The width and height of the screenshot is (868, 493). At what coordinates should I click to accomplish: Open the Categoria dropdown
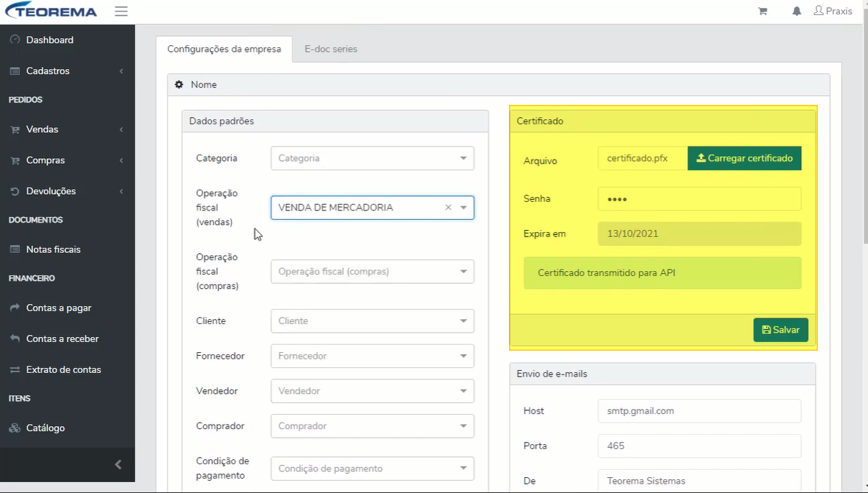[x=372, y=158]
